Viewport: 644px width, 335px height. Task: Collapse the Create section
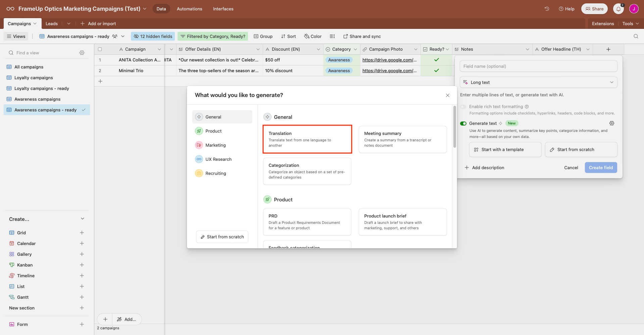click(83, 219)
